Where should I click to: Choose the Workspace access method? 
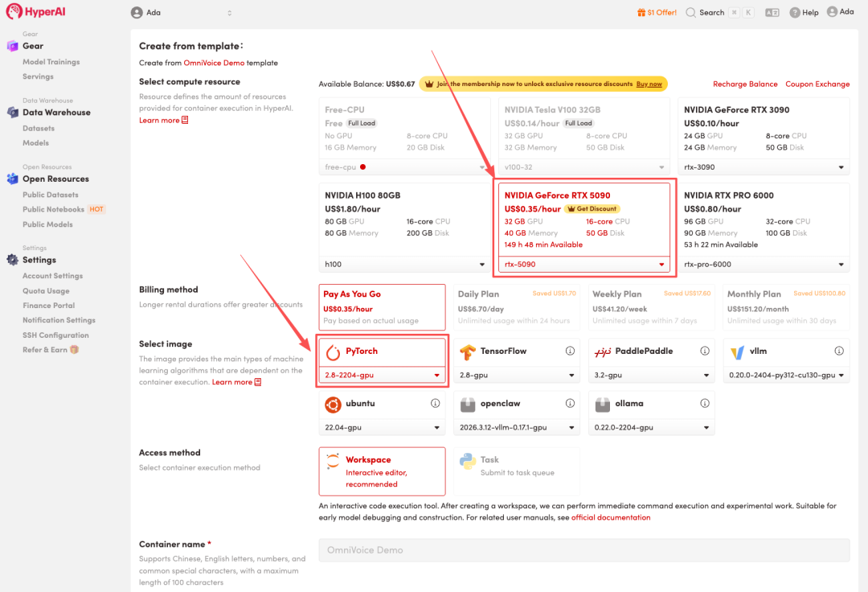point(382,471)
